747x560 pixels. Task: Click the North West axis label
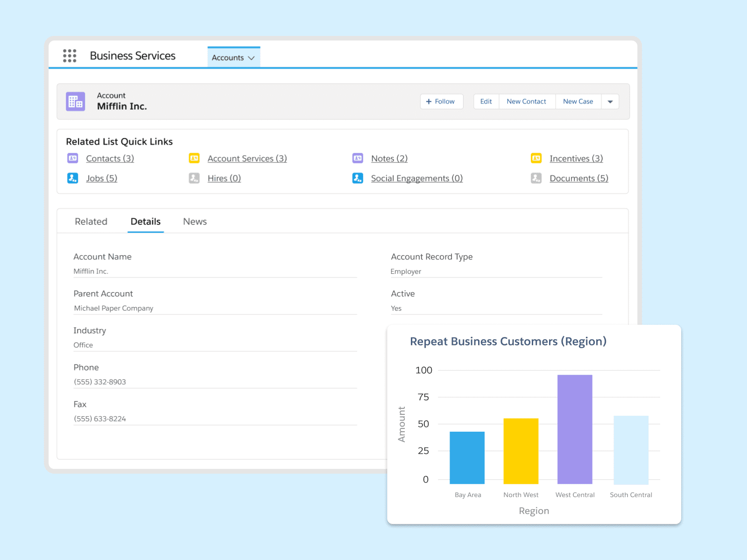(x=521, y=495)
